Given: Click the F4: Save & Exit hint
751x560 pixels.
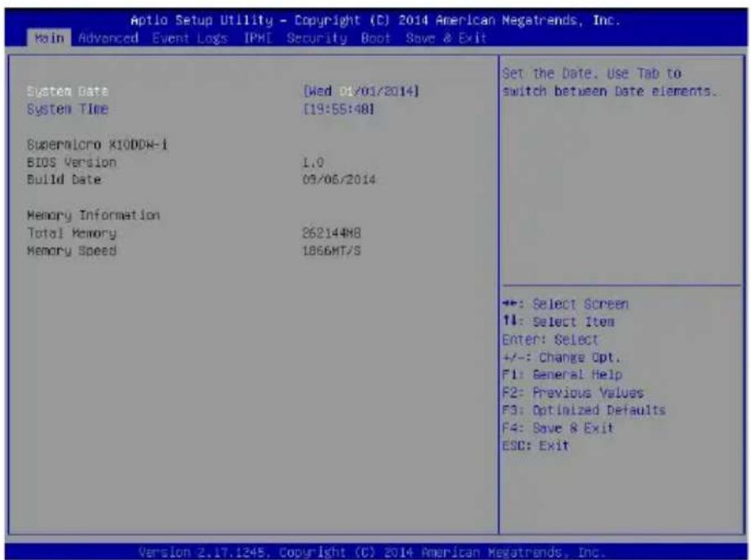Looking at the screenshot, I should click(x=558, y=428).
